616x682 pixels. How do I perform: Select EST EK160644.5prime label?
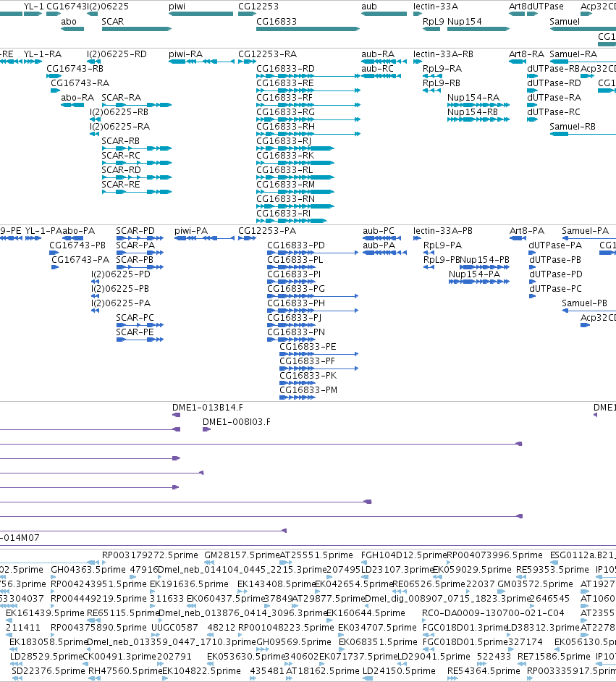366,613
